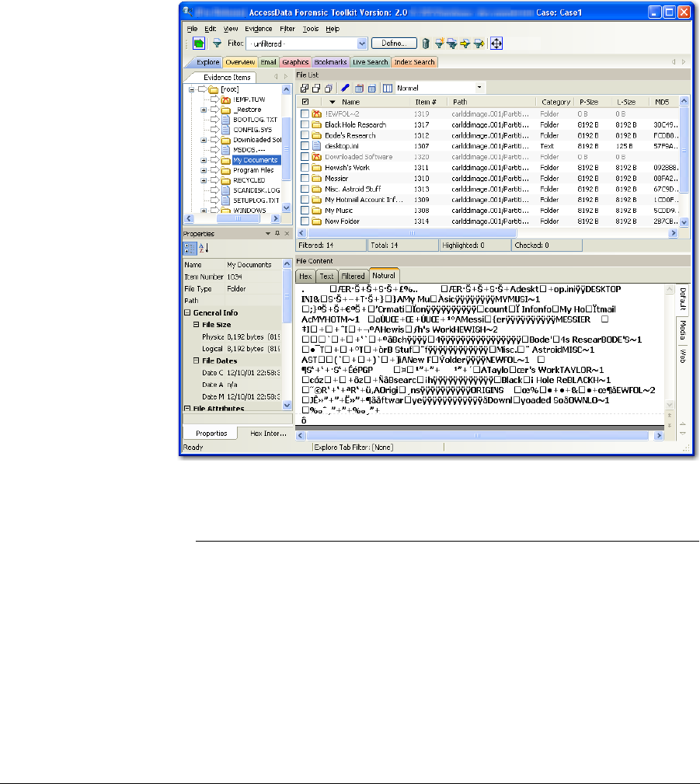
Task: Click the trash can icon after Define
Action: pyautogui.click(x=426, y=44)
